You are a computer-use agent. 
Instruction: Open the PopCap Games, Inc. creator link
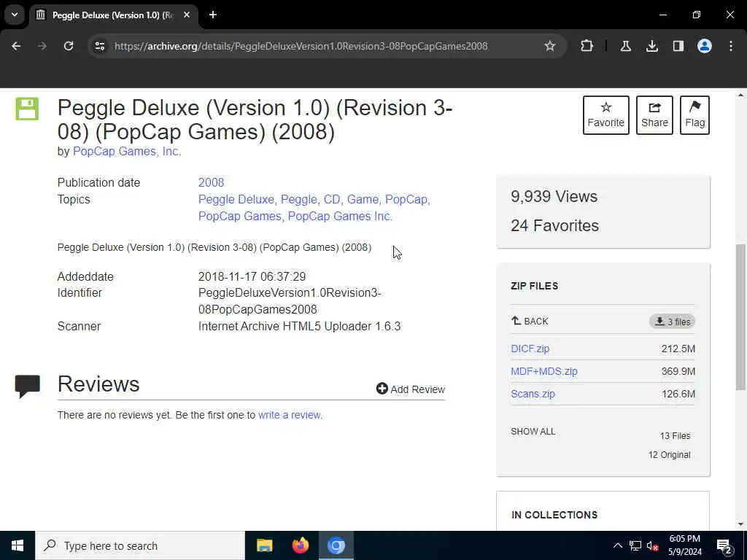[127, 152]
